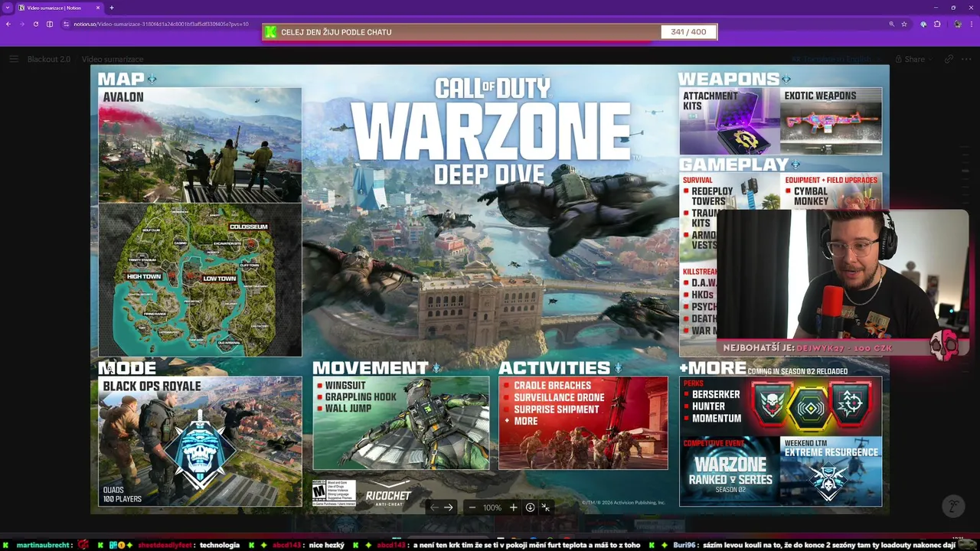Exit the full-screen image view
Image resolution: width=980 pixels, height=551 pixels.
pyautogui.click(x=546, y=507)
